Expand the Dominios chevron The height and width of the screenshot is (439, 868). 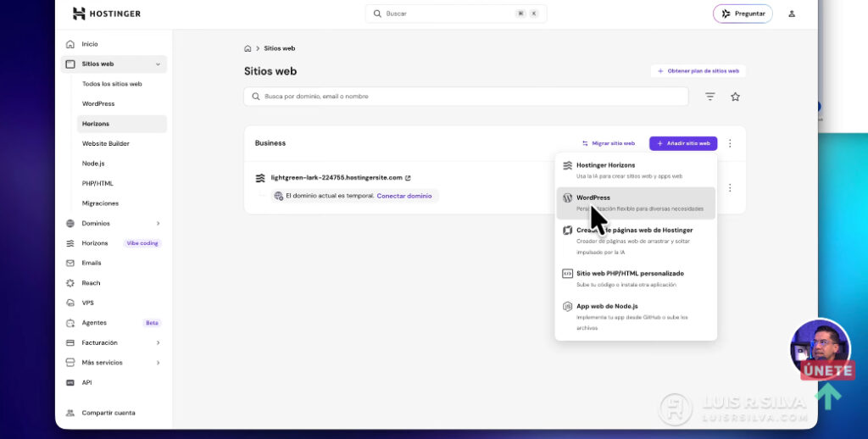[x=158, y=224]
